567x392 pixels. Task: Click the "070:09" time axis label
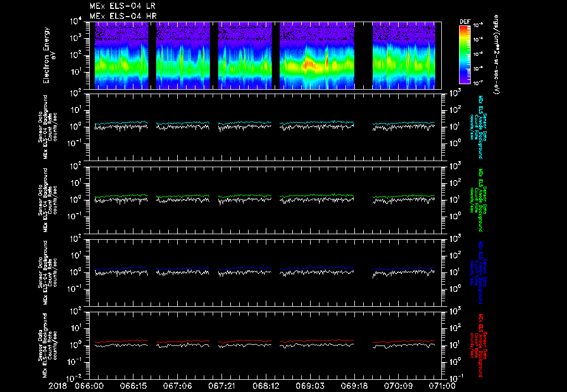pyautogui.click(x=398, y=386)
